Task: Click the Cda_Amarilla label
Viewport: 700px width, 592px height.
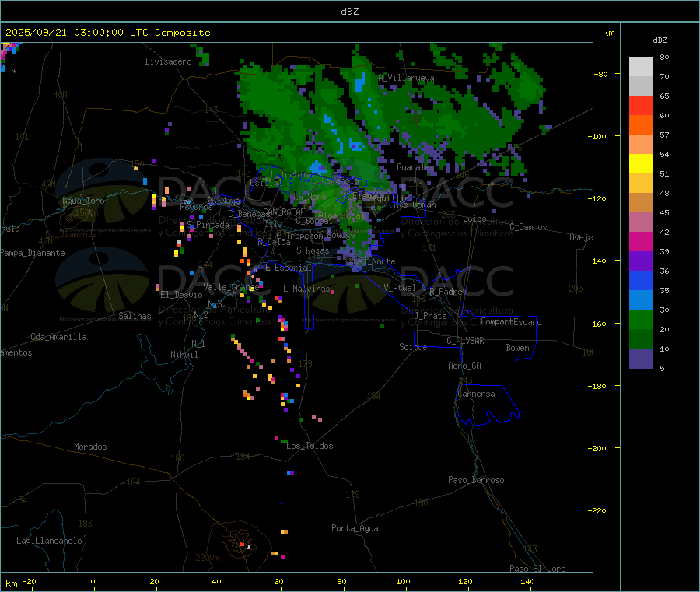Action: click(x=58, y=337)
